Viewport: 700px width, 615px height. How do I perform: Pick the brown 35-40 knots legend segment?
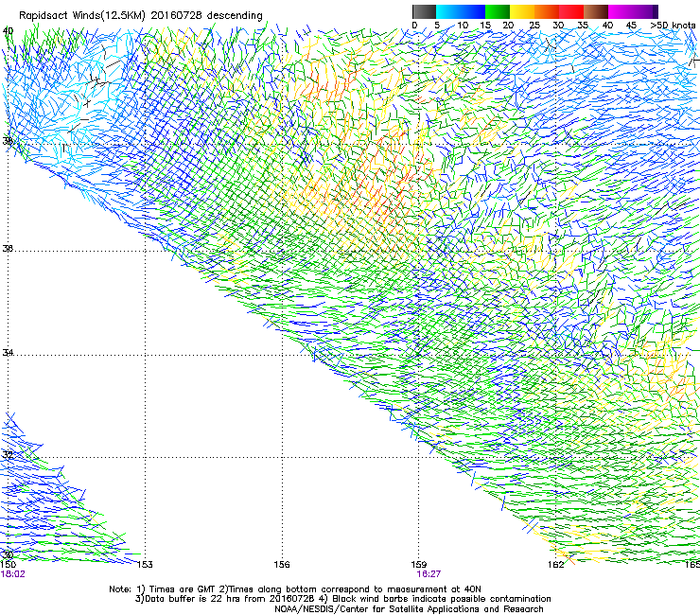coord(596,11)
